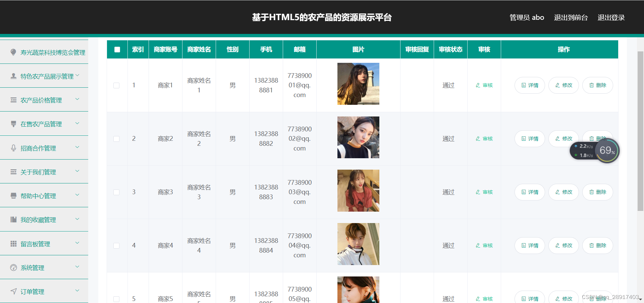
Task: Click the 审核 pencil icon for 商家3
Action: tap(478, 192)
